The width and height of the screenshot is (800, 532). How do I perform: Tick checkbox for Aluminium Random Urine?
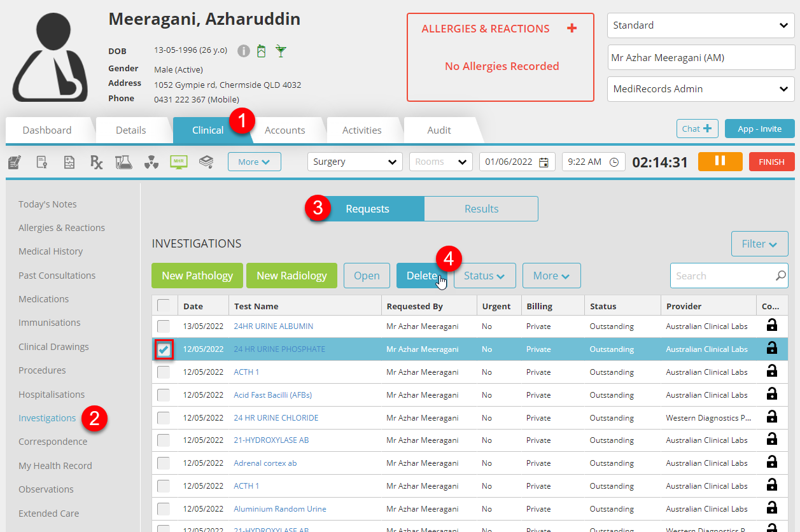pyautogui.click(x=164, y=509)
